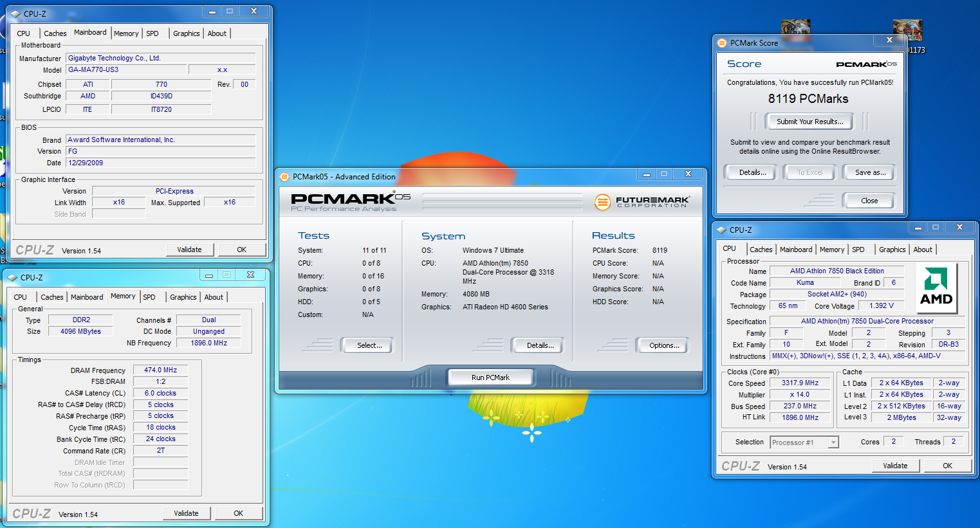
Task: Click the CAS# Latency value 6.0 clocks
Action: pyautogui.click(x=161, y=394)
